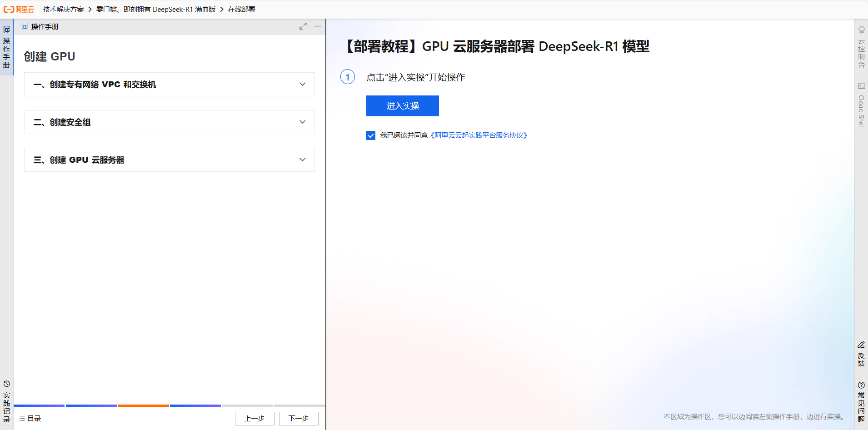Viewport: 868px width, 430px height.
Task: Click the operating-area hint text at bottom right
Action: [755, 416]
